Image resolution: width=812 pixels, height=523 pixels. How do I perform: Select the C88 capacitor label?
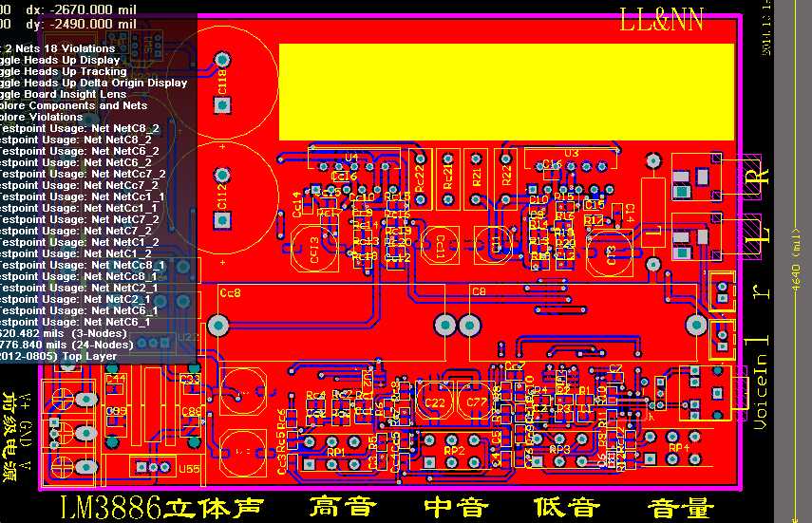pos(191,412)
